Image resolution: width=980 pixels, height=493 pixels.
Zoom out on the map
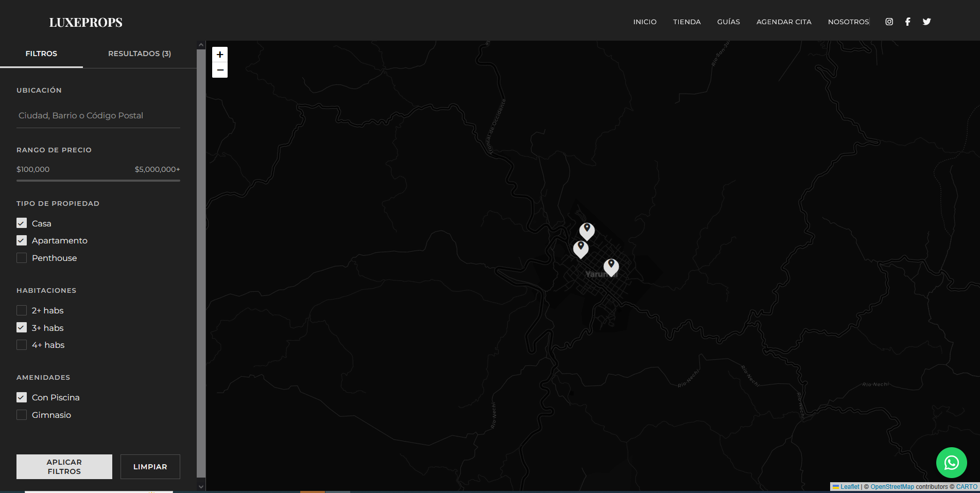[x=220, y=70]
